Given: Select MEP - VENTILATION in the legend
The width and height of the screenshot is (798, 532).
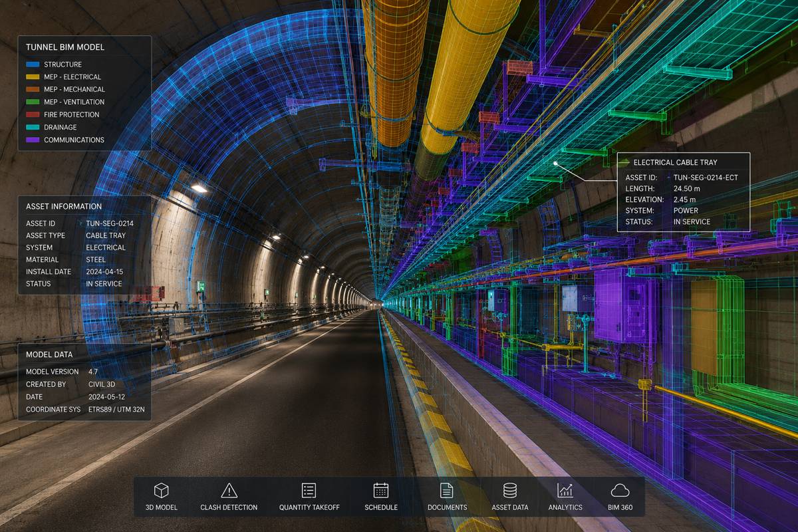Looking at the screenshot, I should (x=74, y=102).
